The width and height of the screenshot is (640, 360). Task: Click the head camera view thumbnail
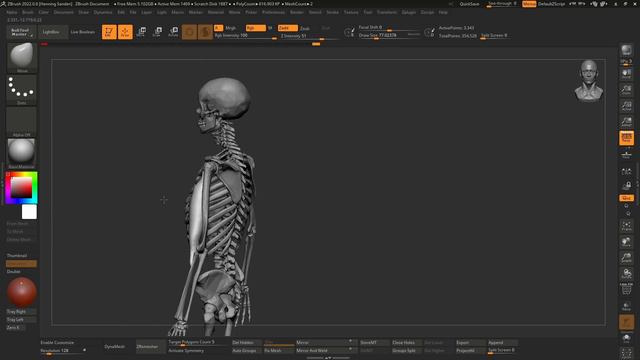[x=589, y=80]
